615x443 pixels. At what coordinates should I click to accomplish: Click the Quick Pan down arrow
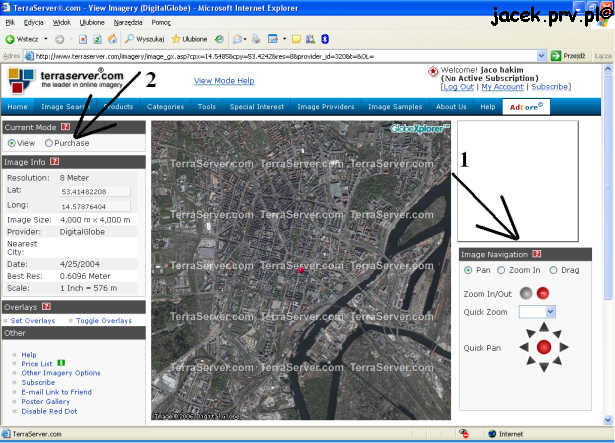544,367
